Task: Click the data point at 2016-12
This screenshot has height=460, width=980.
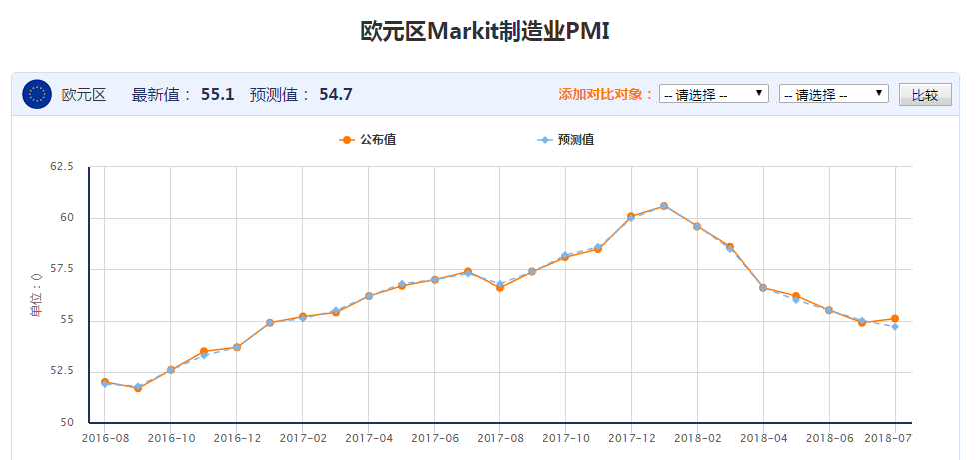Action: click(236, 347)
